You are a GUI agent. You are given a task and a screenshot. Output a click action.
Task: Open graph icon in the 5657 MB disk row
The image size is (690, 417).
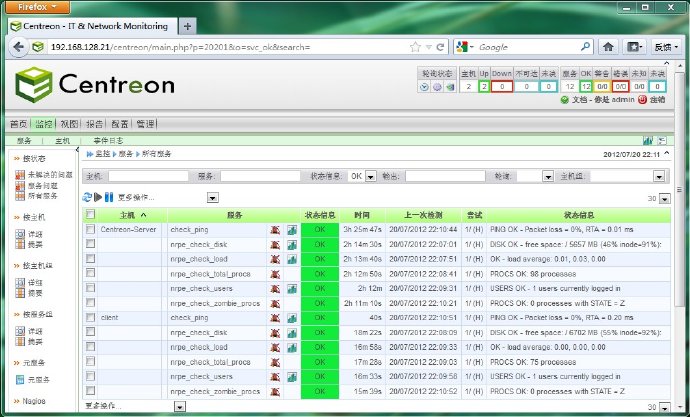coord(292,245)
